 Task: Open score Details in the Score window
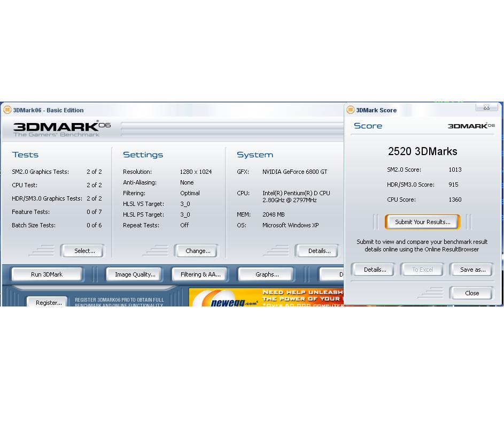click(373, 270)
